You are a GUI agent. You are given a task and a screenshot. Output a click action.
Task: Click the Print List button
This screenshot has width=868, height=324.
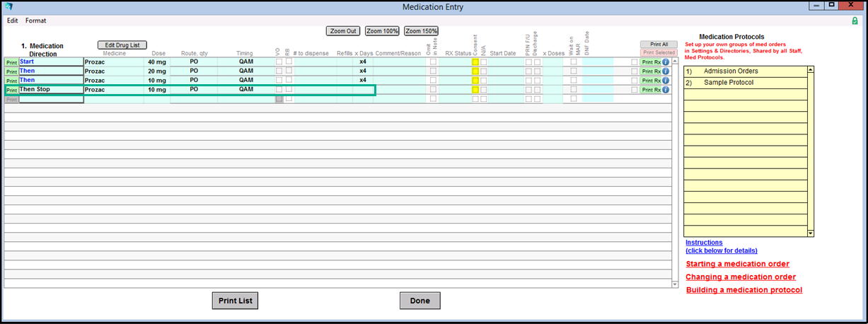pyautogui.click(x=235, y=301)
